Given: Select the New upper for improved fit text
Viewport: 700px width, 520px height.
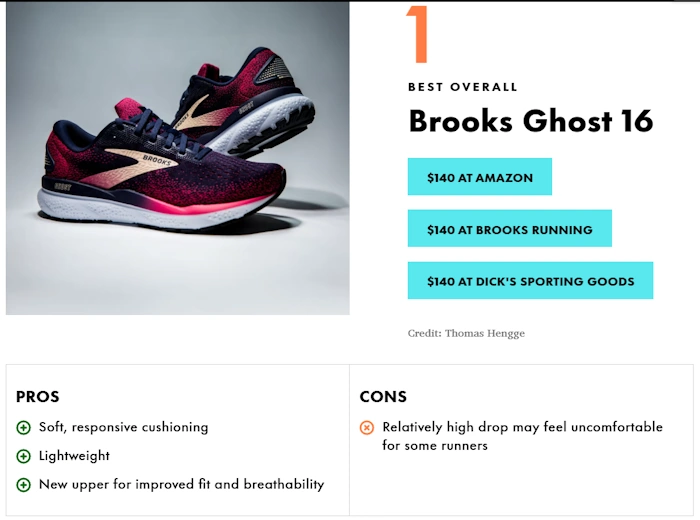Looking at the screenshot, I should pyautogui.click(x=182, y=484).
